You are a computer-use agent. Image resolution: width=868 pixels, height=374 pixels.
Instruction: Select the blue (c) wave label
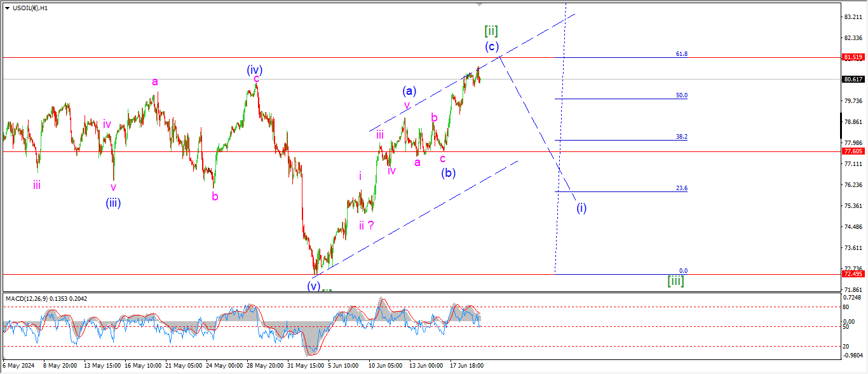pos(491,46)
